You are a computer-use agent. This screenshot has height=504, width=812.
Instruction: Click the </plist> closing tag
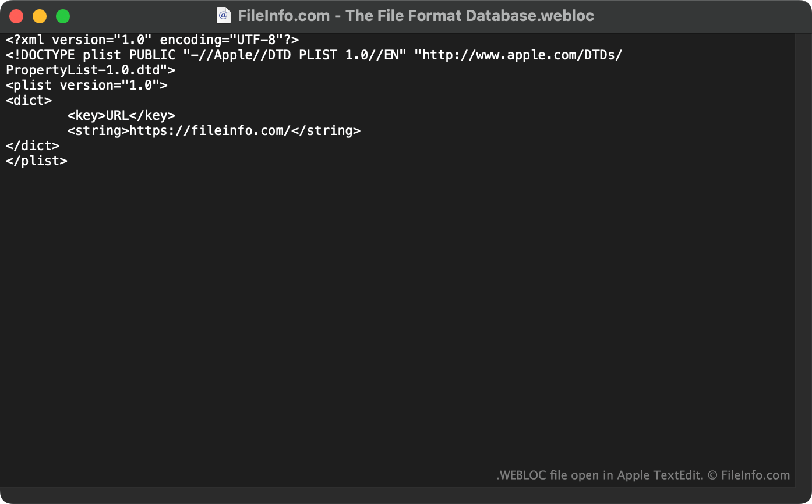click(36, 161)
